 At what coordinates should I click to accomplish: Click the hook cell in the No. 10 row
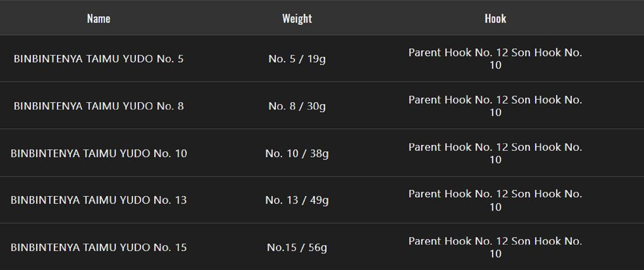click(x=495, y=153)
